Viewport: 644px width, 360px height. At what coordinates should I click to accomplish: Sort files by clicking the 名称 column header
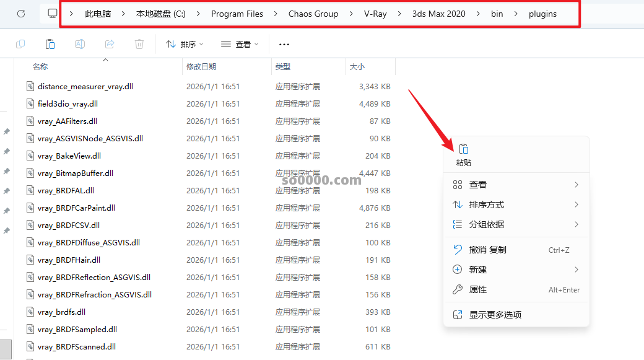[x=40, y=66]
